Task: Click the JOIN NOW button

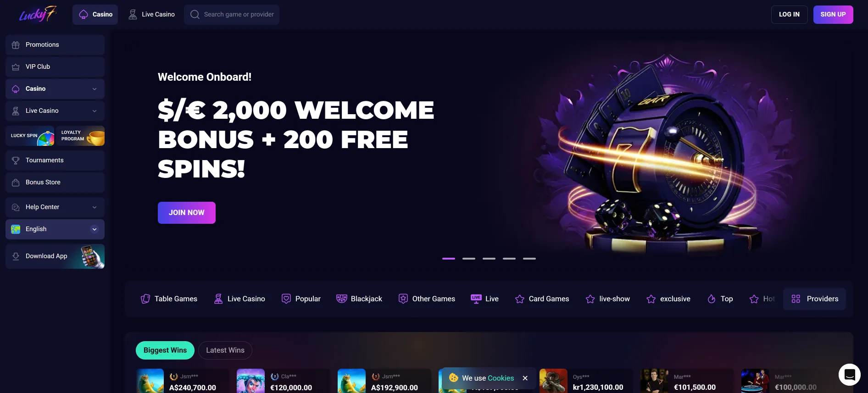Action: [187, 213]
